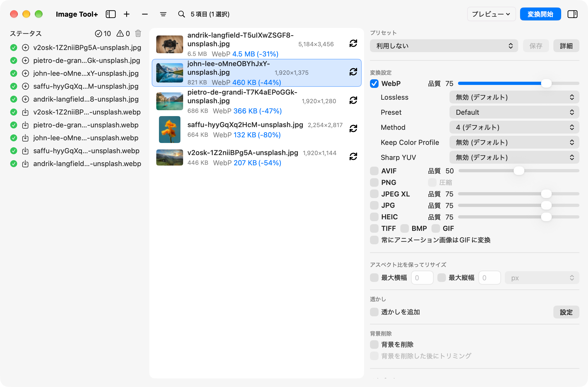Click export icon beside saffu-hyyGqXq...-unsplash.webp
The image size is (588, 387).
(26, 151)
